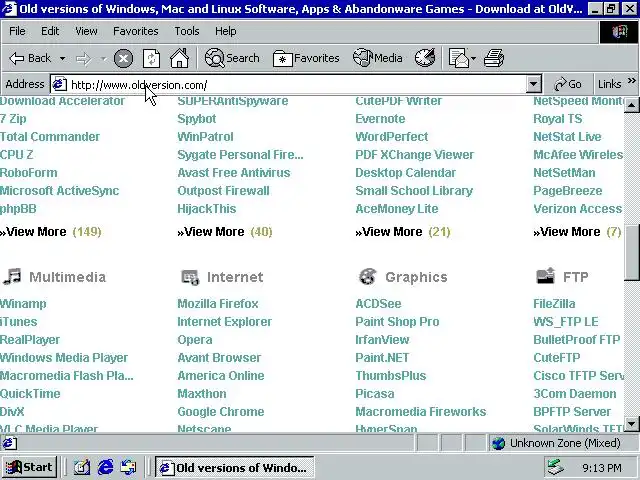The height and width of the screenshot is (480, 640).
Task: Open the Picasa link
Action: [375, 393]
